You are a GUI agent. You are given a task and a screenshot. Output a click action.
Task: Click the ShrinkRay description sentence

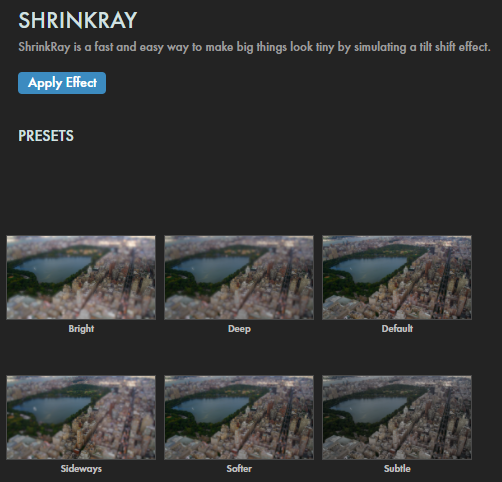254,47
